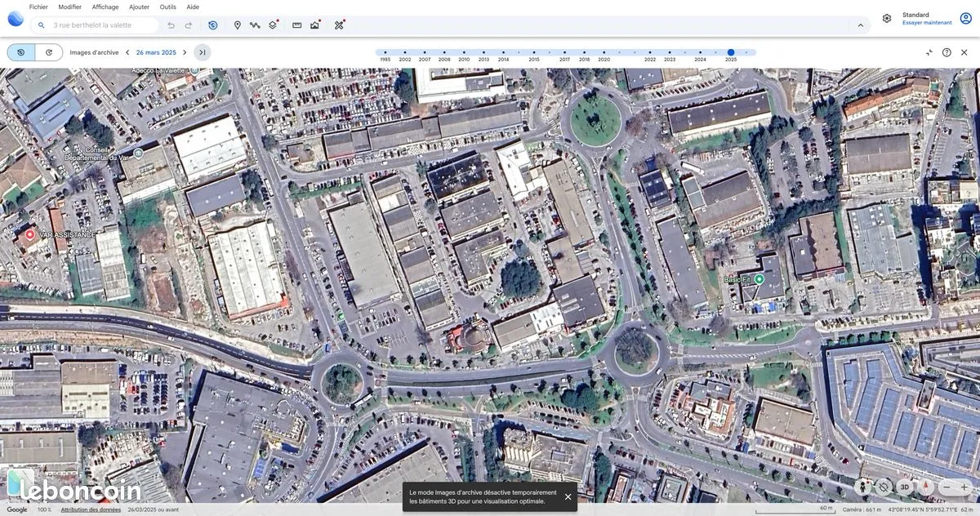Jump to the latest imagery
The image size is (980, 516).
click(203, 52)
